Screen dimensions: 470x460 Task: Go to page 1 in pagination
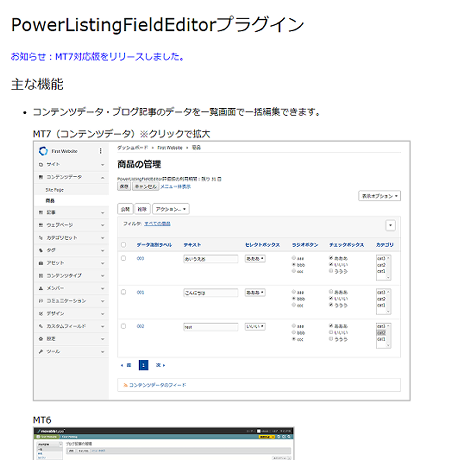coord(143,365)
